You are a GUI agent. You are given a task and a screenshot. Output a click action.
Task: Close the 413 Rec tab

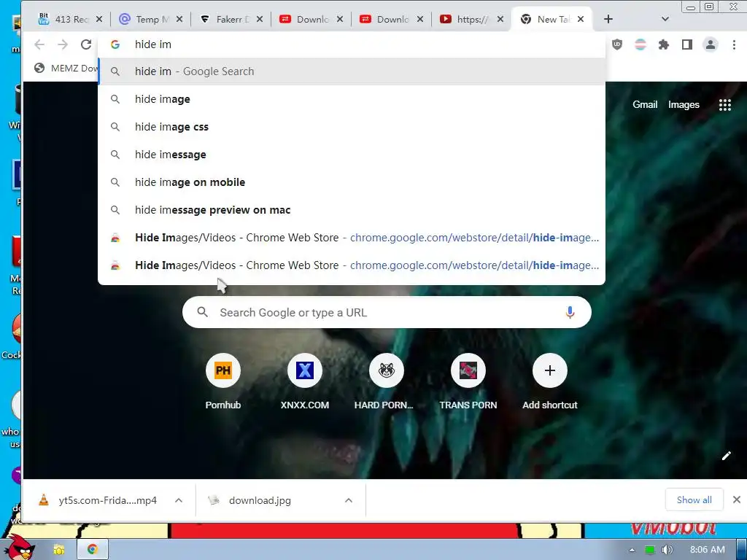[x=99, y=19]
